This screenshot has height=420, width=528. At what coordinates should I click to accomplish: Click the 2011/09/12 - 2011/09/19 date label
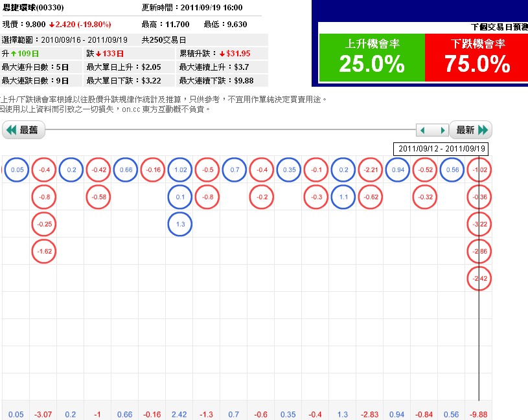click(x=442, y=148)
